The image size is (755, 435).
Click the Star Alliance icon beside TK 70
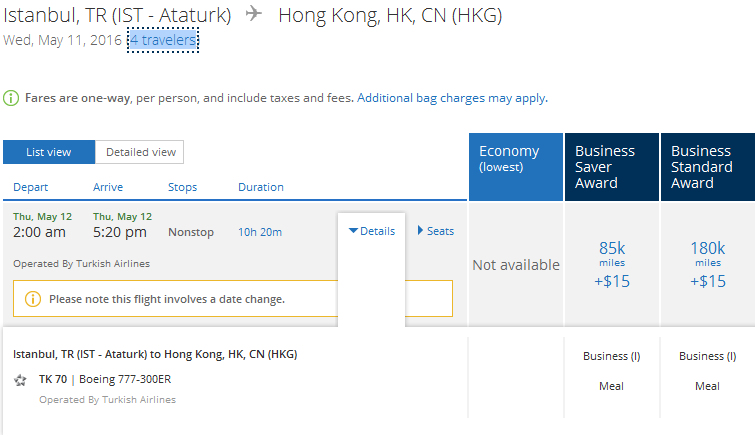coord(20,380)
